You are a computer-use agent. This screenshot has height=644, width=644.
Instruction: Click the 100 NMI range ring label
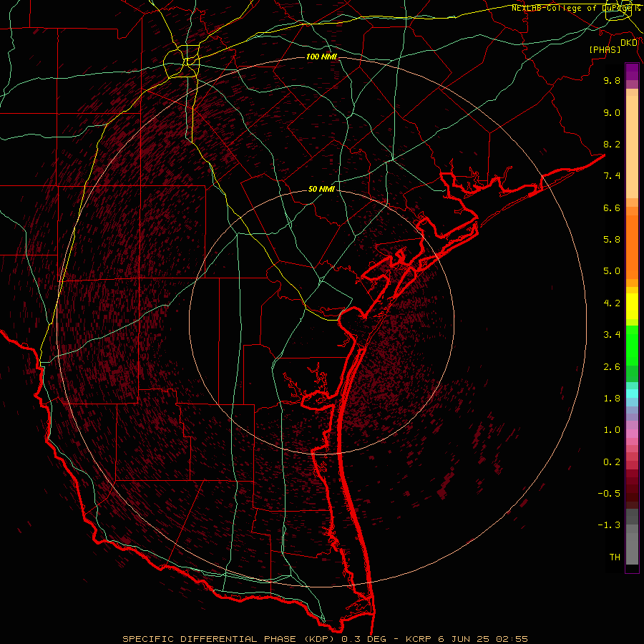(321, 57)
